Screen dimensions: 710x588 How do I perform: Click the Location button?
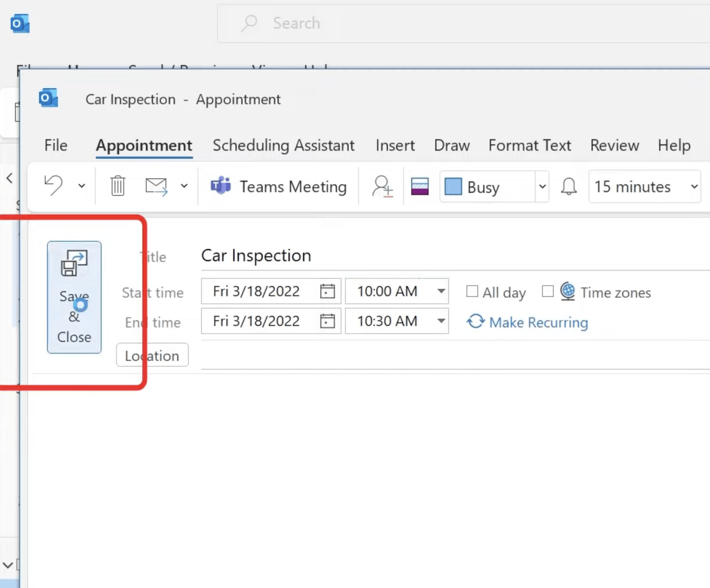coord(152,355)
